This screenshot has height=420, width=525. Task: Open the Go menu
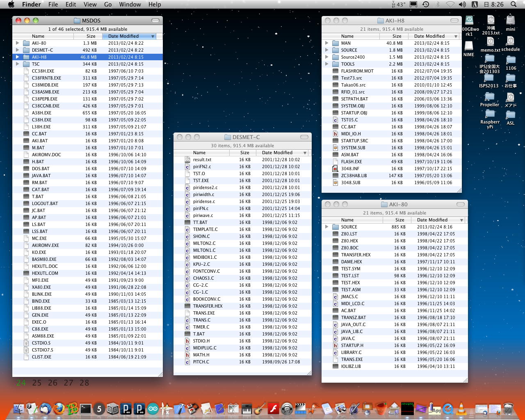(x=108, y=5)
